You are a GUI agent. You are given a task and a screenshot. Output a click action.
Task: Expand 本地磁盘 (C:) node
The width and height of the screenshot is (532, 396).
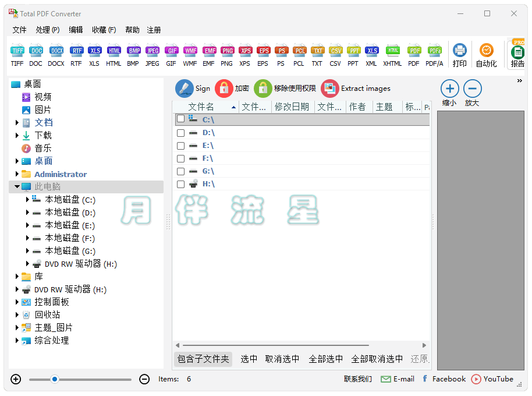tap(27, 200)
